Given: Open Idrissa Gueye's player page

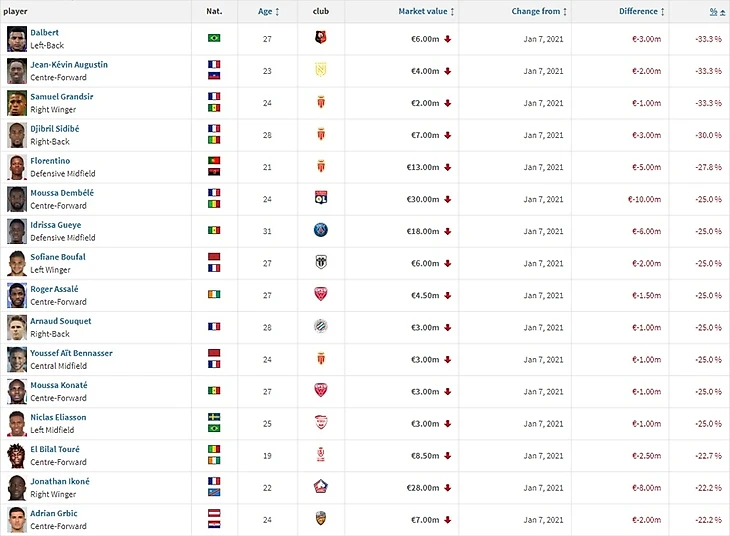Looking at the screenshot, I should (x=55, y=225).
